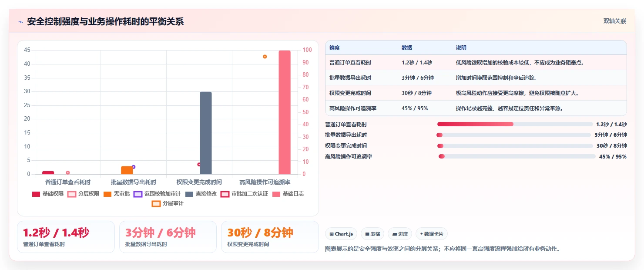
Task: Click the 权限变更完成时间 progress bar
Action: pyautogui.click(x=515, y=146)
